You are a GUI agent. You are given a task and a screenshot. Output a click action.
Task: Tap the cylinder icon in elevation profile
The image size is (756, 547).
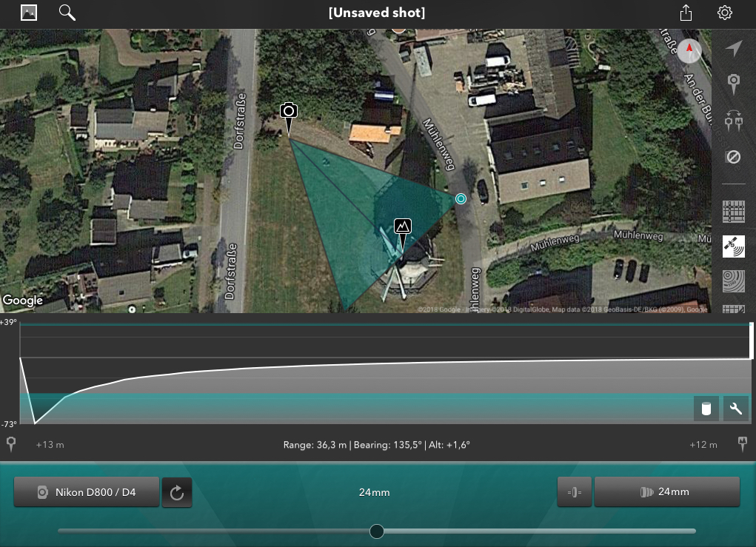click(706, 409)
